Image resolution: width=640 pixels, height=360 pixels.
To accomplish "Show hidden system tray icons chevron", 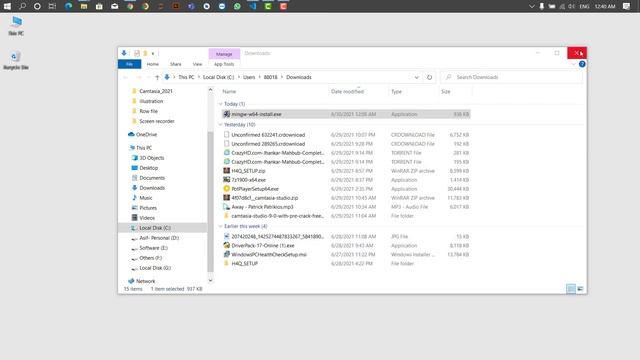I will (x=531, y=6).
